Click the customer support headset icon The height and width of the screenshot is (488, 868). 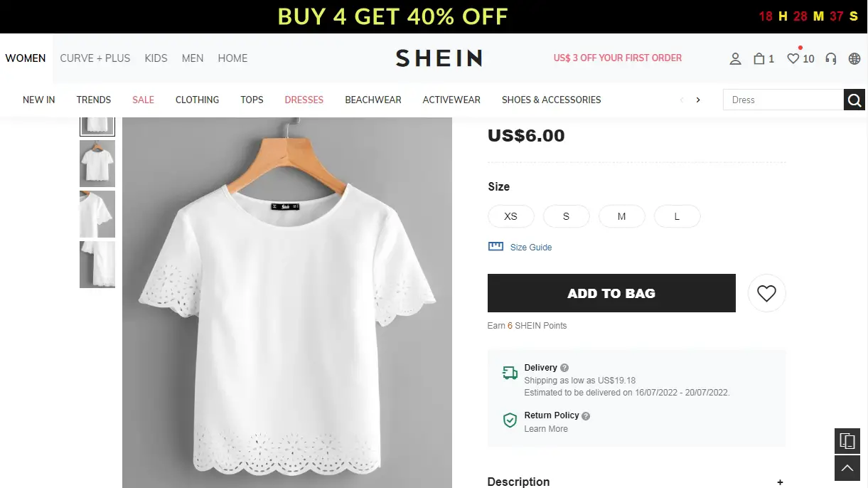point(830,59)
